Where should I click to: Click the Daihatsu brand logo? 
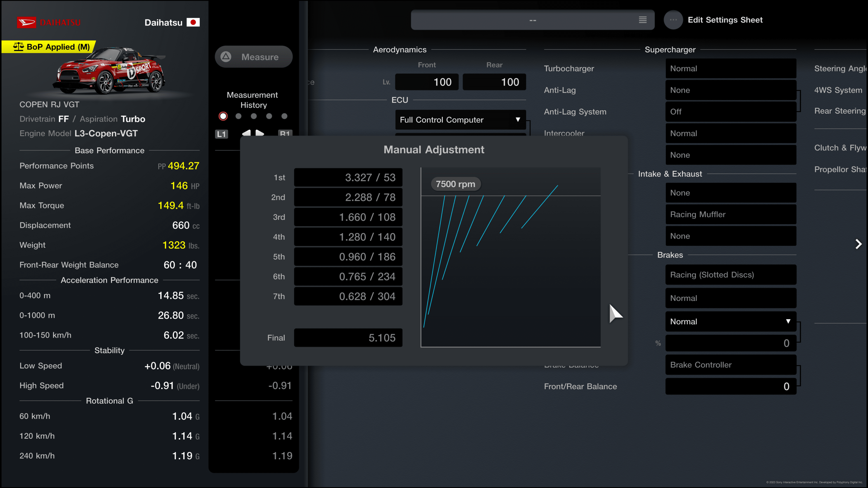pyautogui.click(x=49, y=22)
